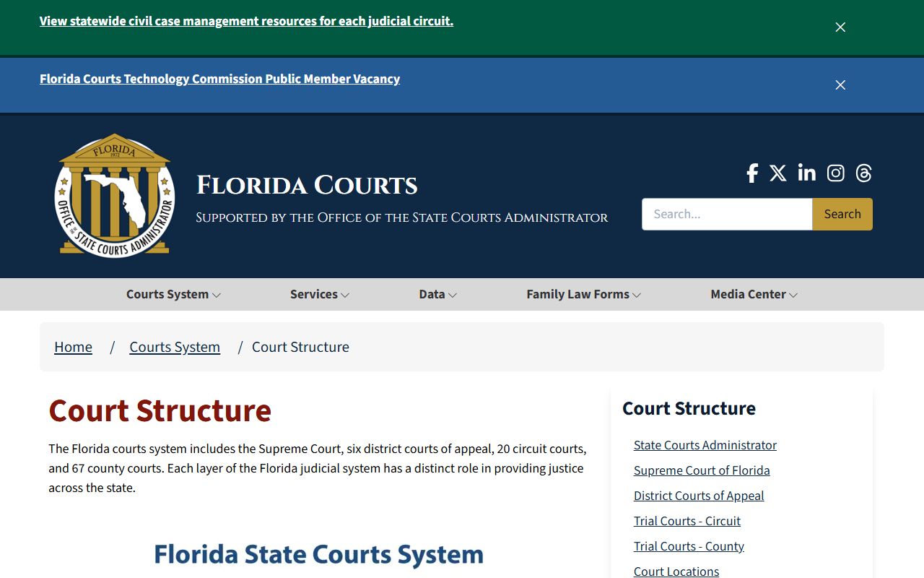Click the gold Search button
924x578 pixels.
point(842,214)
